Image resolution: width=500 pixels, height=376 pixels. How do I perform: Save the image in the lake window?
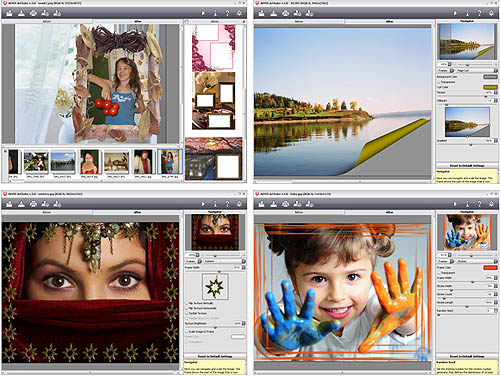coord(274,13)
